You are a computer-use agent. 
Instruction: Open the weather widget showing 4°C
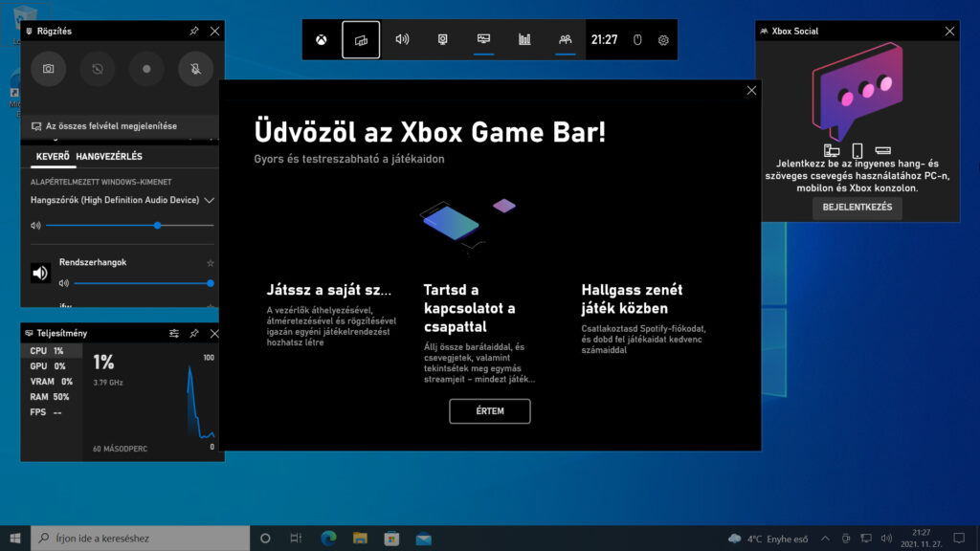click(768, 539)
